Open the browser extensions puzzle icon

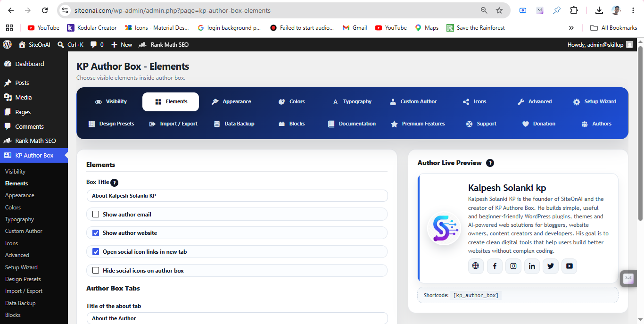point(574,10)
